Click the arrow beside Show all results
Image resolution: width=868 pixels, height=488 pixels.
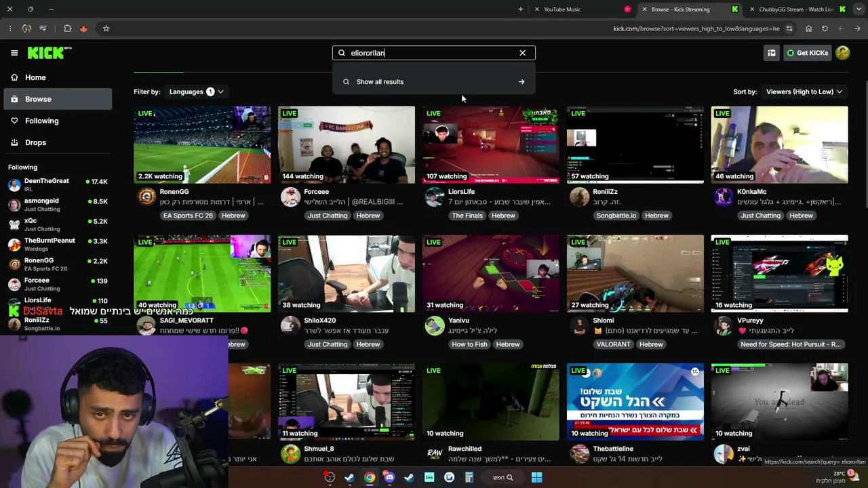[x=521, y=82]
